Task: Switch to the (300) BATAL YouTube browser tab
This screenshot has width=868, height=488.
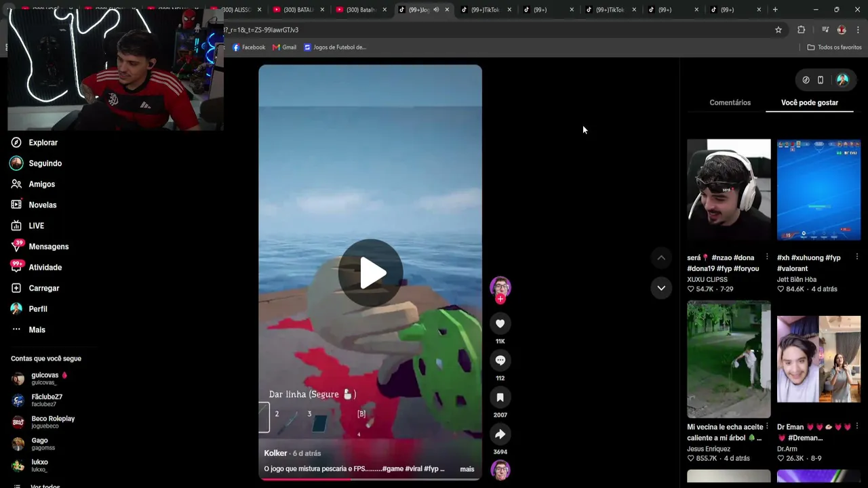Action: [x=298, y=9]
